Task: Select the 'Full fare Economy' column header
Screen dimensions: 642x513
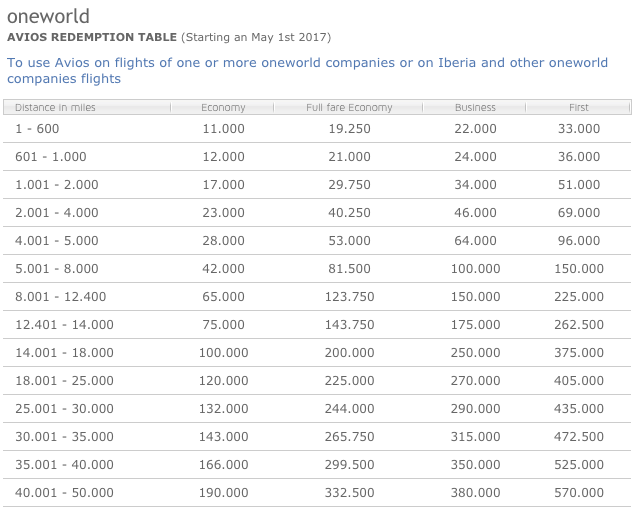Action: pos(349,107)
